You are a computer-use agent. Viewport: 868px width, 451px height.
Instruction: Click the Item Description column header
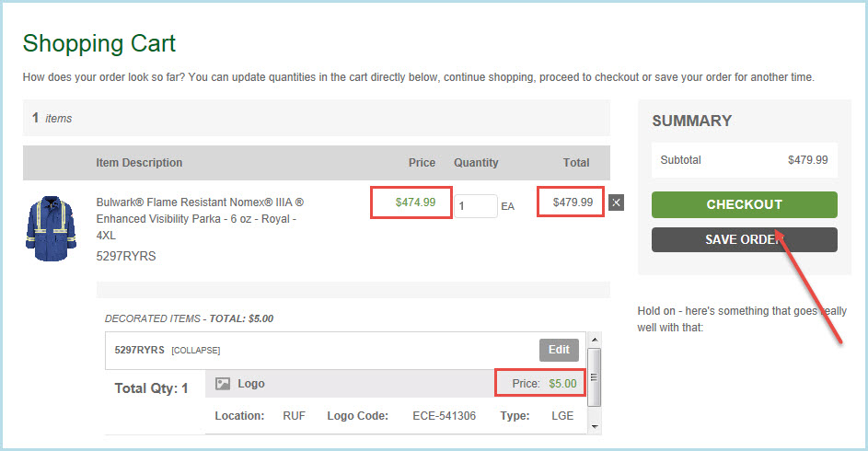coord(139,163)
